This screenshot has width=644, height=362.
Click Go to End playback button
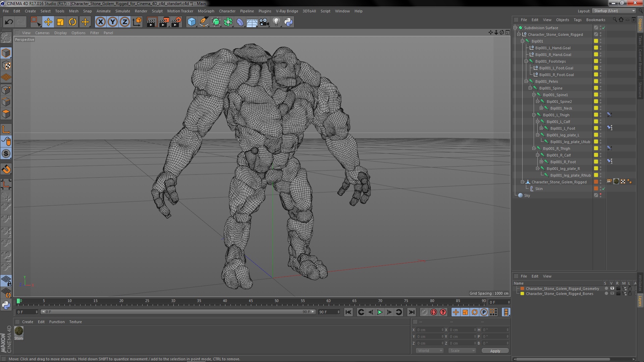411,312
